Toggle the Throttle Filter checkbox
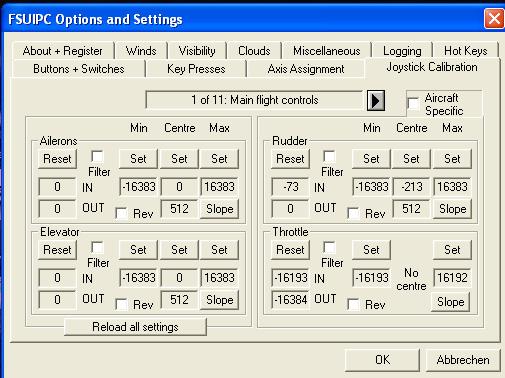Viewport: 505px width, 378px height. (x=329, y=247)
